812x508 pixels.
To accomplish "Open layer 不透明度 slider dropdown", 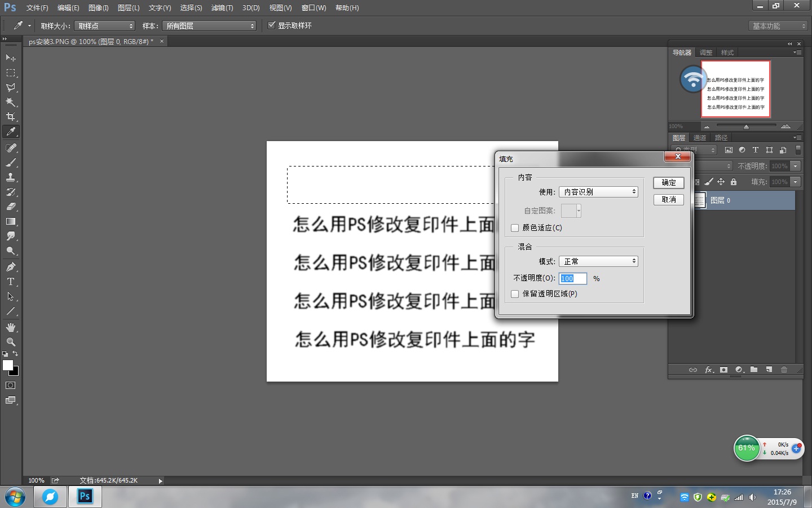I will click(x=796, y=166).
